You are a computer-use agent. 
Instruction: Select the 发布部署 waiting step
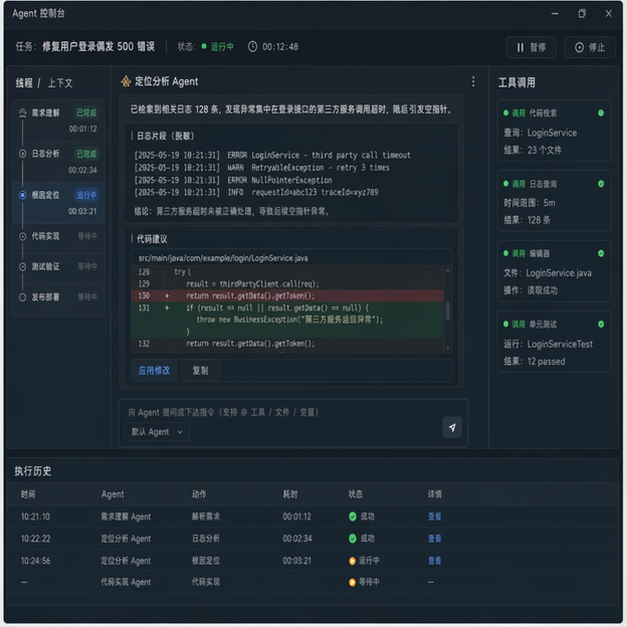(58, 297)
